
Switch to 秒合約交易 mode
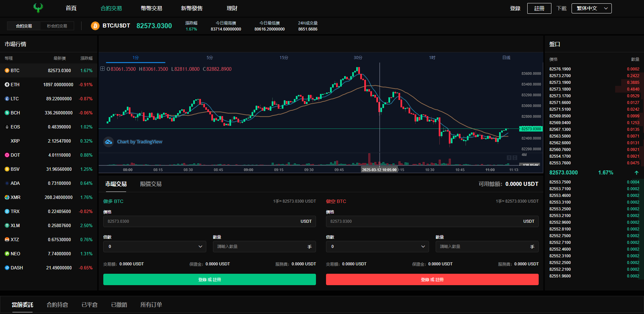point(57,26)
